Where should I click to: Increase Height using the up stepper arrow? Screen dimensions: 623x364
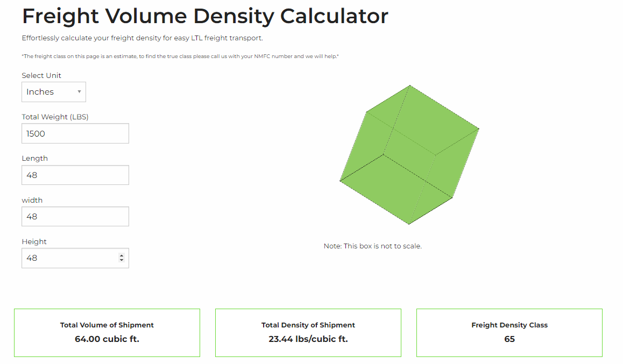coord(122,255)
